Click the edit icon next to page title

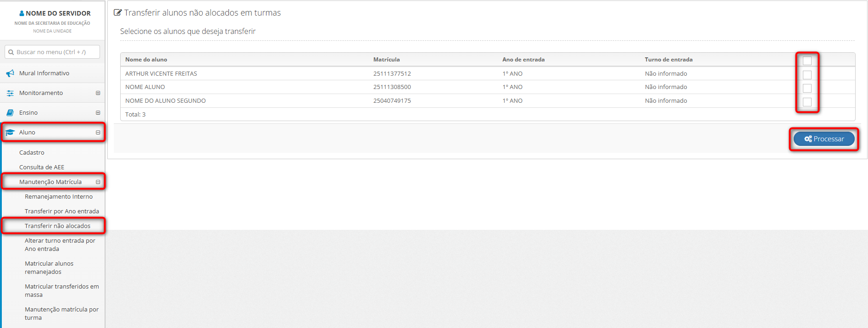pyautogui.click(x=118, y=13)
